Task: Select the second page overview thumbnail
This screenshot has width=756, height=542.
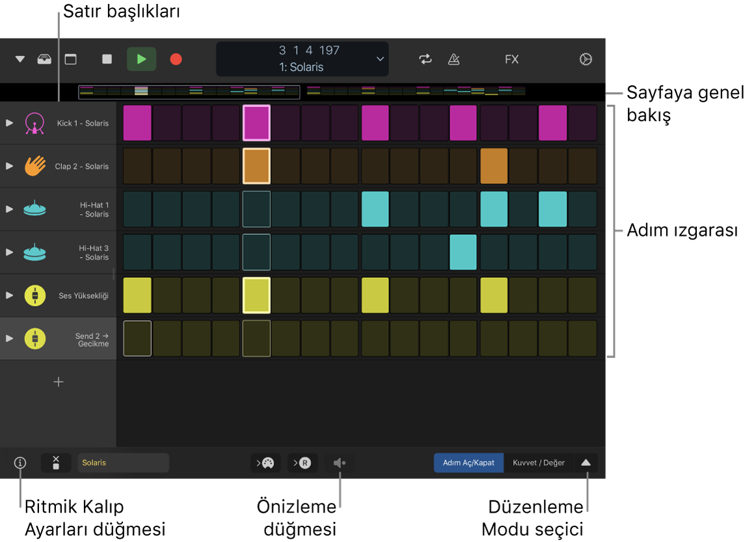Action: tap(416, 91)
